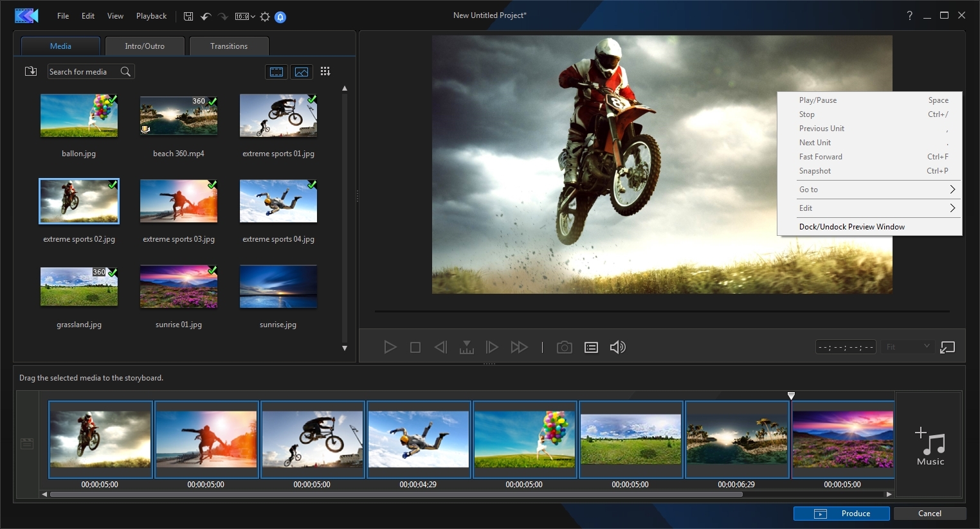Choose Dock/Undock Preview Window menu entry

851,227
